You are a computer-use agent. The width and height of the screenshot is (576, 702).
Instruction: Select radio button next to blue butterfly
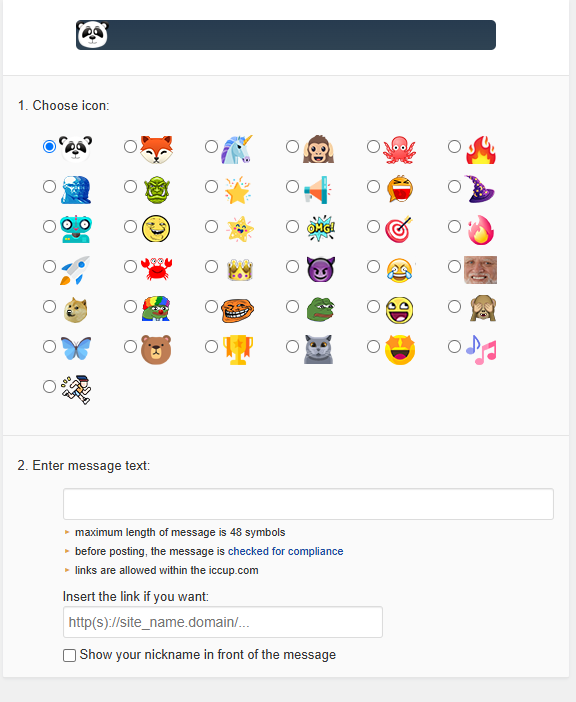point(49,346)
